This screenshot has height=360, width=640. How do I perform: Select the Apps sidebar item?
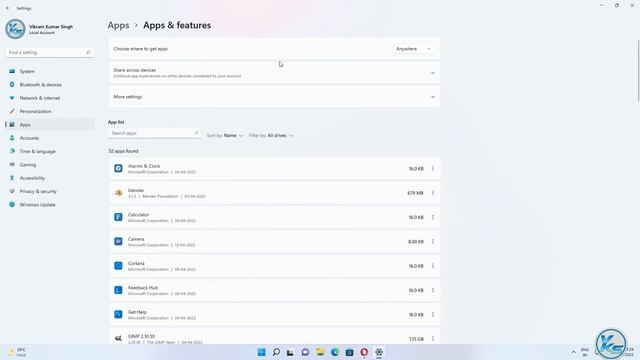tap(50, 124)
